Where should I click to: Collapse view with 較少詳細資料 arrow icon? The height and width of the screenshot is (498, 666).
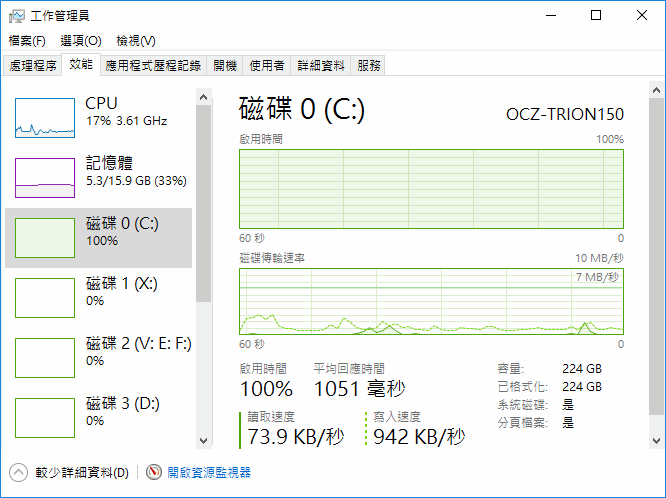pyautogui.click(x=19, y=472)
